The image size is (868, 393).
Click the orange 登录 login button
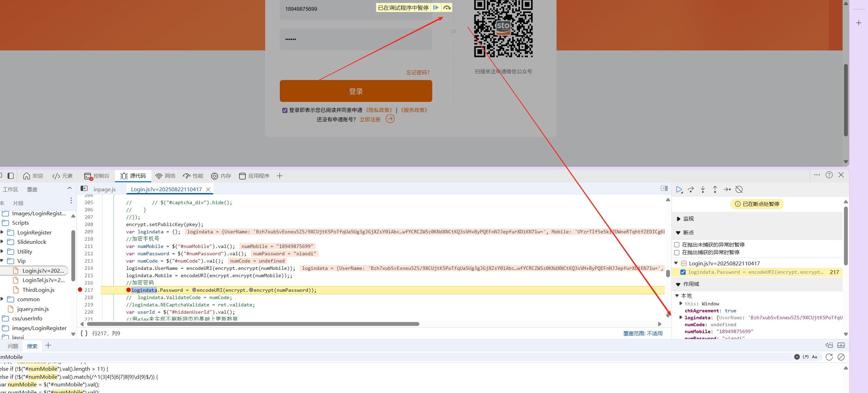(x=356, y=91)
